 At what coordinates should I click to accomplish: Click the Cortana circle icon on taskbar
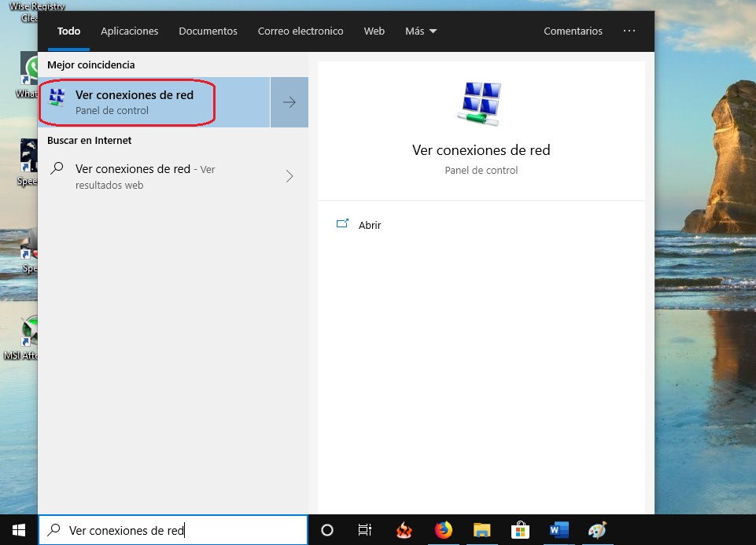[x=327, y=530]
